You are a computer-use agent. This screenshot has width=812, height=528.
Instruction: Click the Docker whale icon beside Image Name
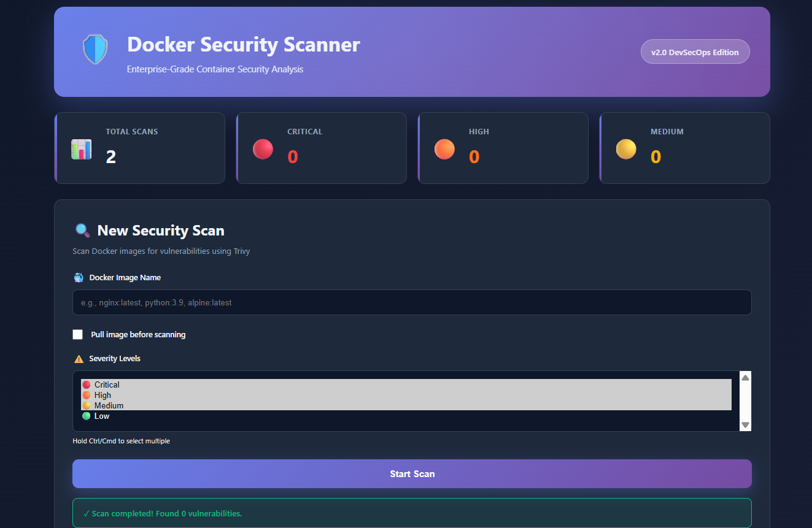click(79, 278)
